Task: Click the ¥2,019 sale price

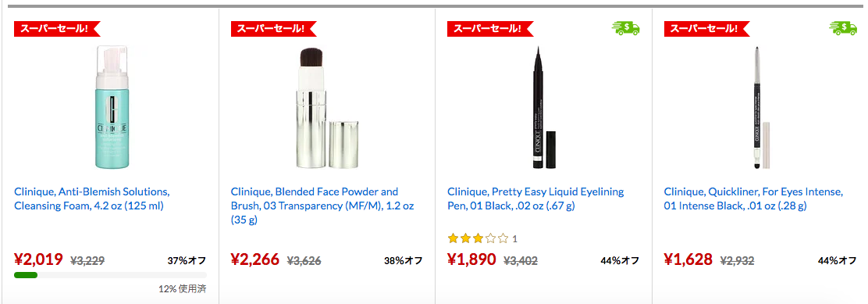Action: (x=38, y=259)
